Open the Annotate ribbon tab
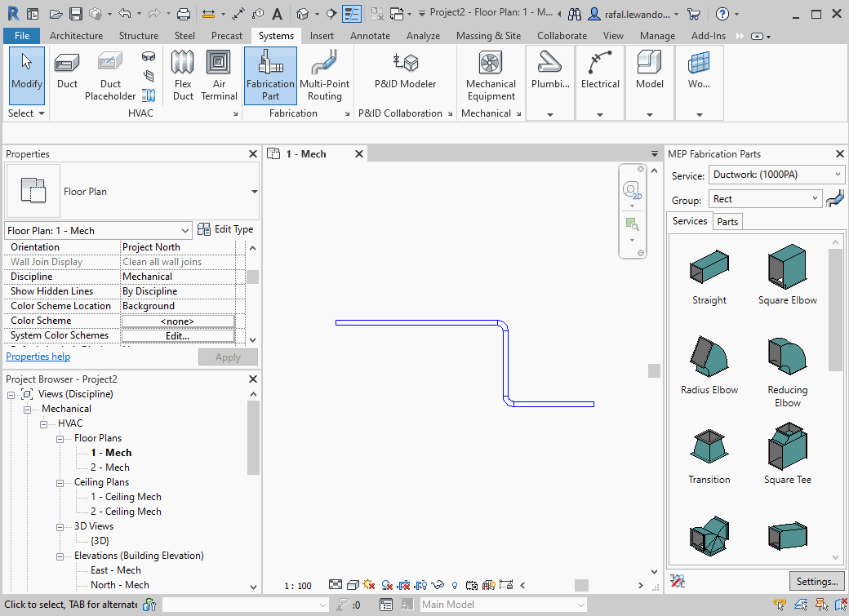The height and width of the screenshot is (616, 849). (x=370, y=35)
